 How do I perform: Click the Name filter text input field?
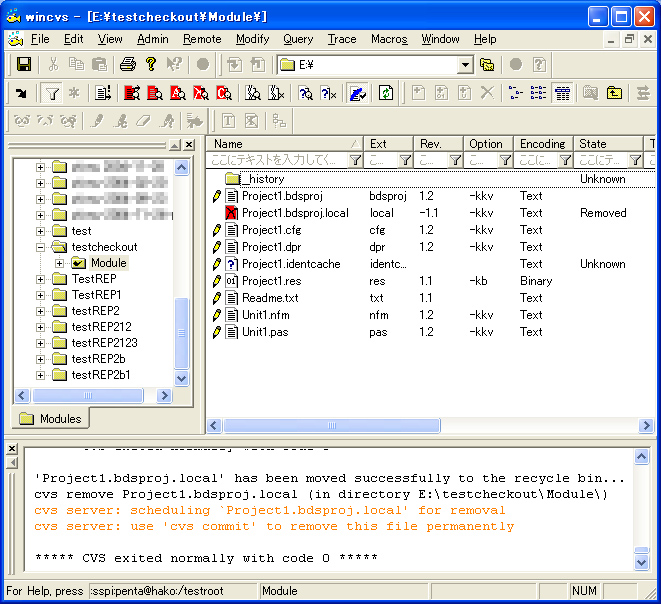pyautogui.click(x=277, y=160)
